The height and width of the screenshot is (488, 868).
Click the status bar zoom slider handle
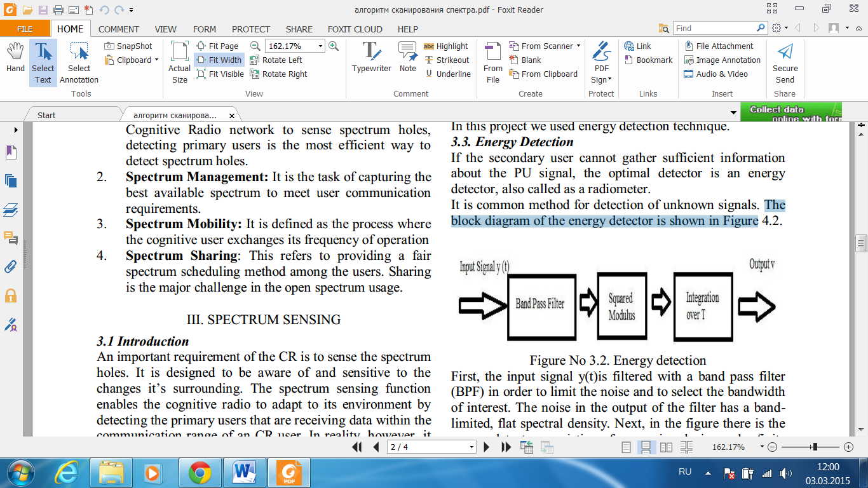pyautogui.click(x=815, y=447)
